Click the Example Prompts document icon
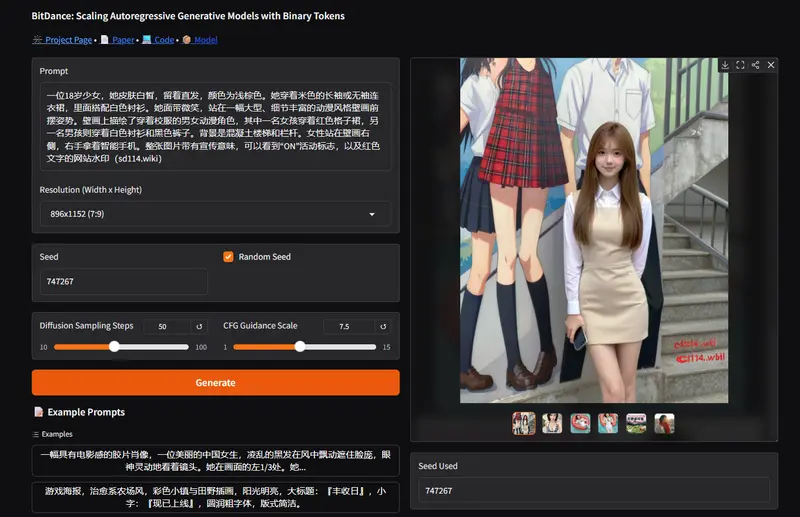800x517 pixels. [x=38, y=412]
